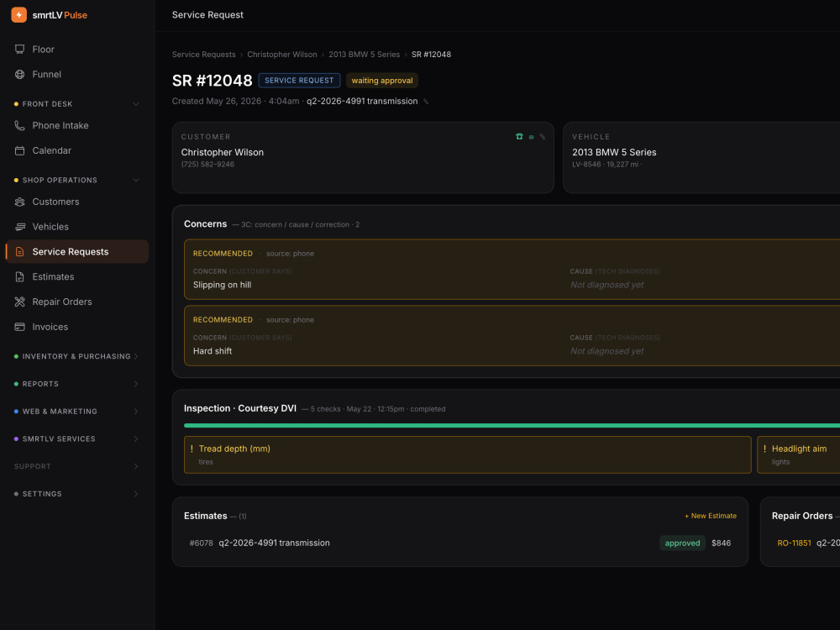840x630 pixels.
Task: Click the waiting approval status badge
Action: [382, 81]
